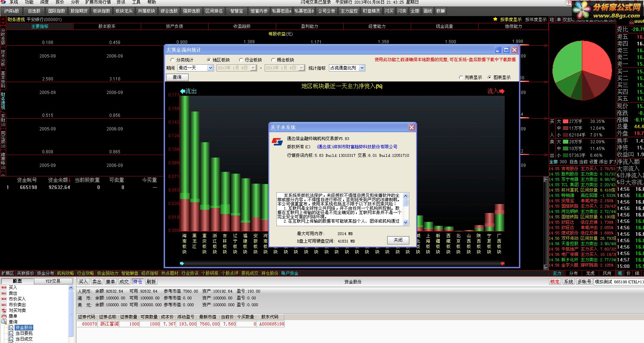Open the 功能 menu
The image size is (644, 343).
[x=29, y=2]
